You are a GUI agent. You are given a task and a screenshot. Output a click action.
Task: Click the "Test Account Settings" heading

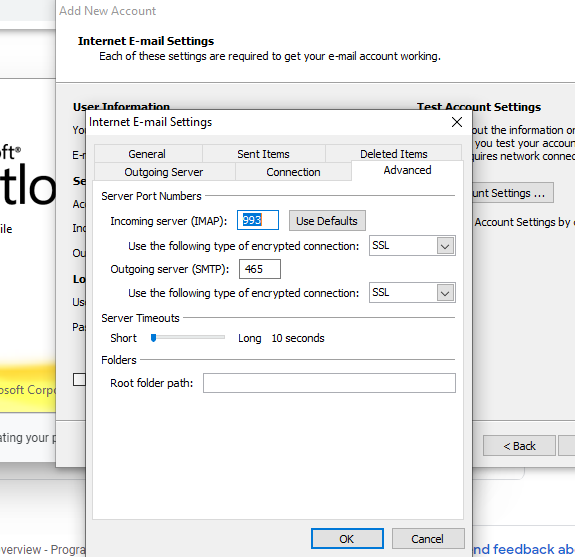coord(479,107)
